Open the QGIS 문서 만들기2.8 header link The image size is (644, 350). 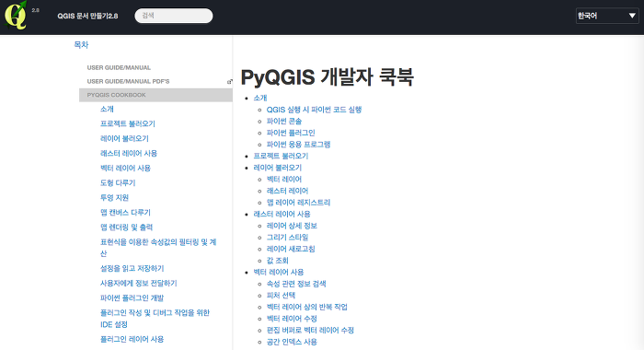(x=87, y=16)
